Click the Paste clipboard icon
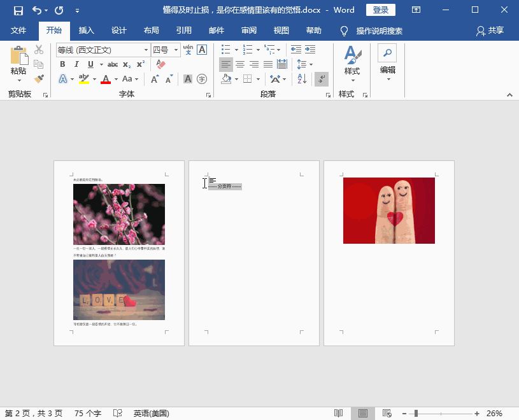Screen dimensions: 519x420 (19, 55)
